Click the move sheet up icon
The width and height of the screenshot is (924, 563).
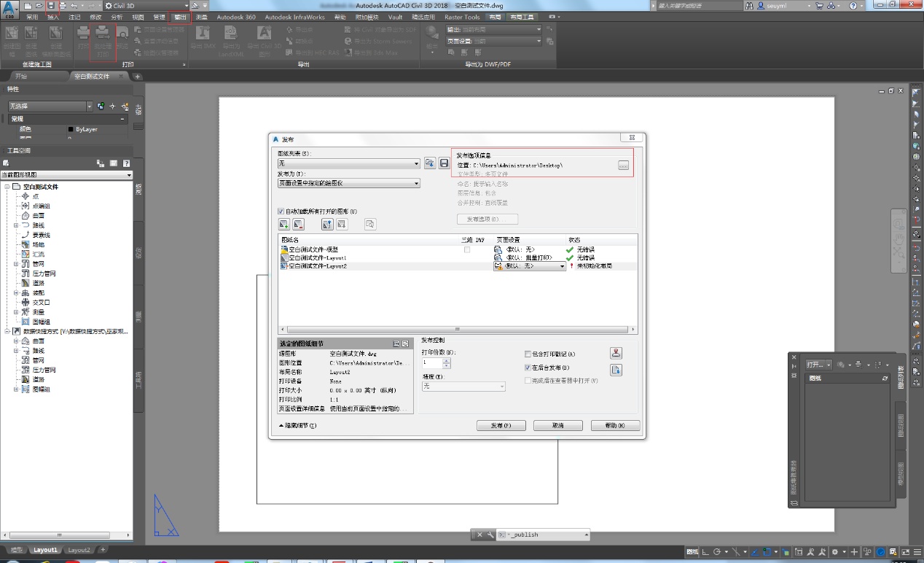[327, 224]
